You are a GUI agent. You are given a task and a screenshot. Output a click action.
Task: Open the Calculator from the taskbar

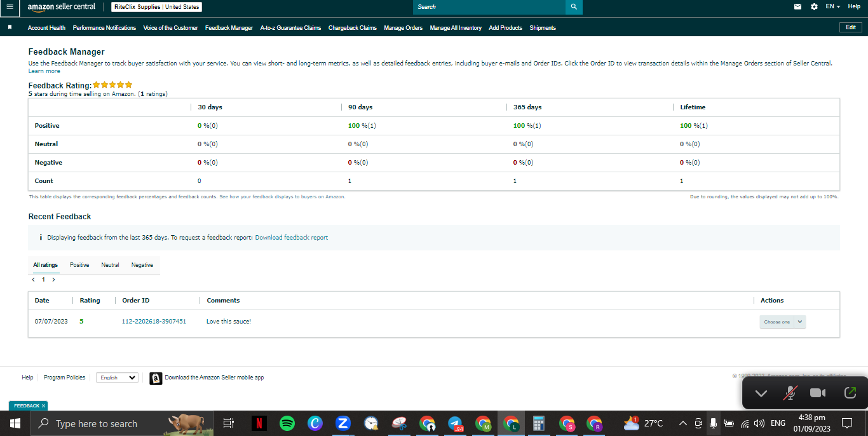pyautogui.click(x=539, y=423)
